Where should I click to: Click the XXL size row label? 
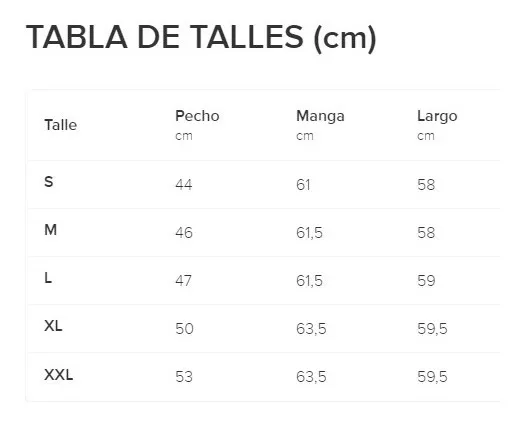tap(58, 374)
